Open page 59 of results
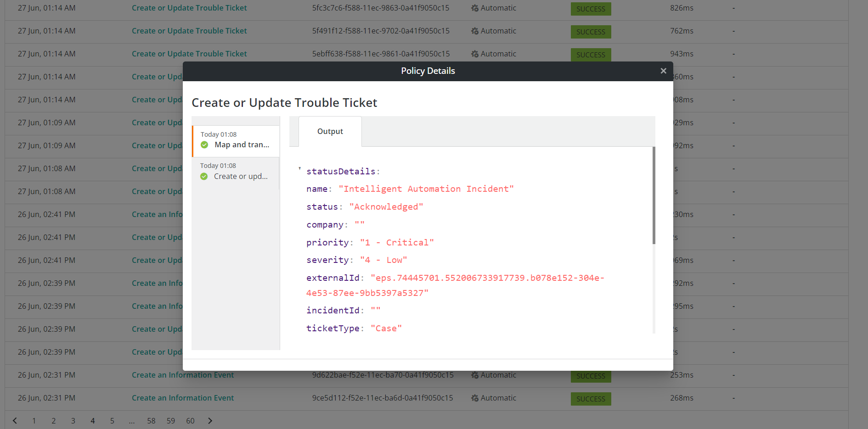 171,421
